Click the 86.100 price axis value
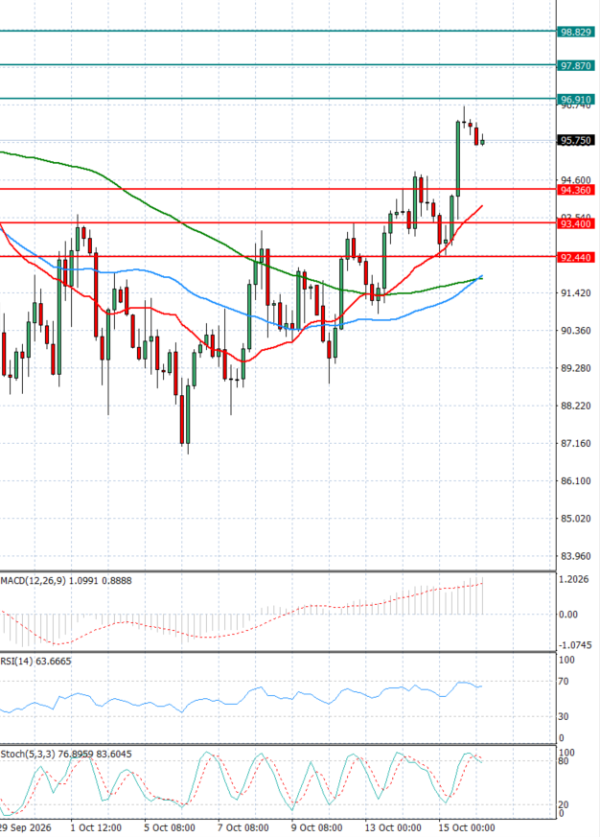Image resolution: width=600 pixels, height=837 pixels. (575, 481)
